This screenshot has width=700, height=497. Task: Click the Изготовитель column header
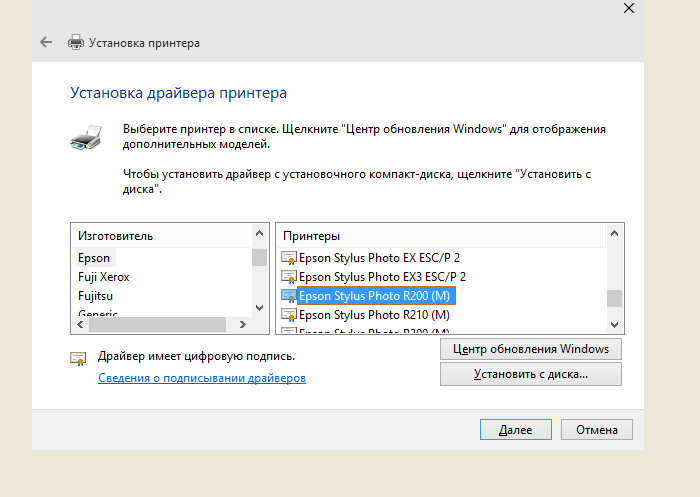point(162,236)
